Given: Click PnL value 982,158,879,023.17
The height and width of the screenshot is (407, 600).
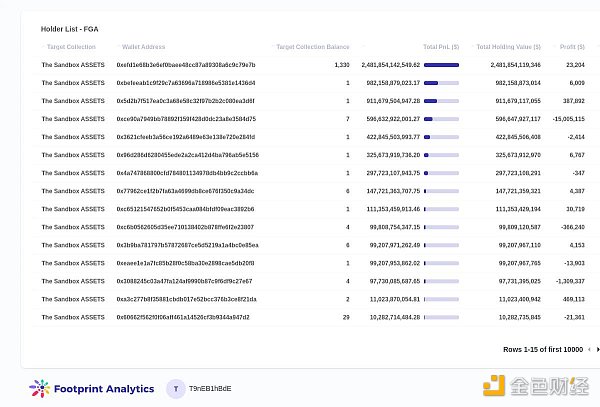Looking at the screenshot, I should 393,83.
